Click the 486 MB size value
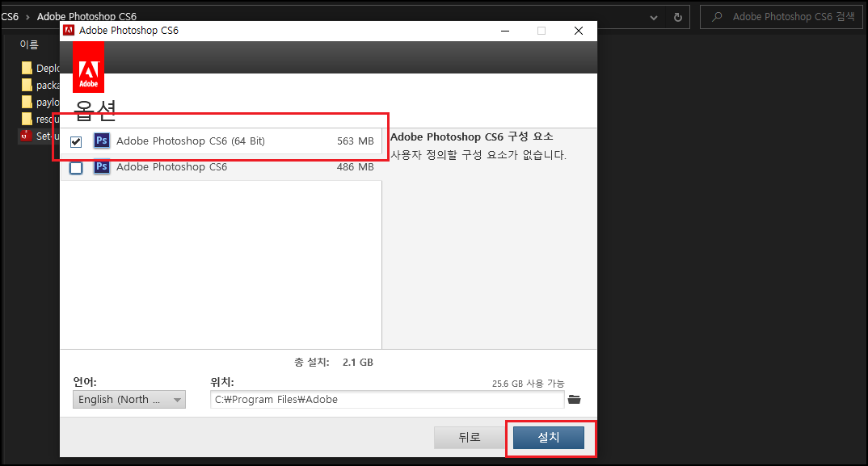This screenshot has width=868, height=466. pyautogui.click(x=356, y=166)
